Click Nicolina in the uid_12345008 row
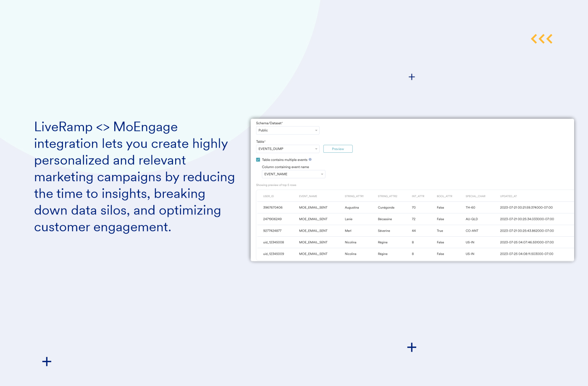 351,243
